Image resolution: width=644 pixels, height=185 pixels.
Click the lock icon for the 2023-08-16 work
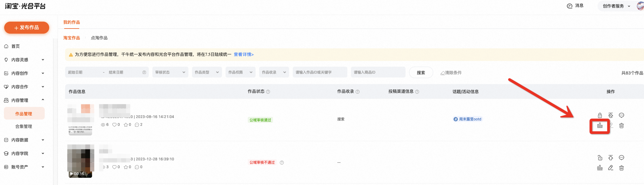coord(600,115)
